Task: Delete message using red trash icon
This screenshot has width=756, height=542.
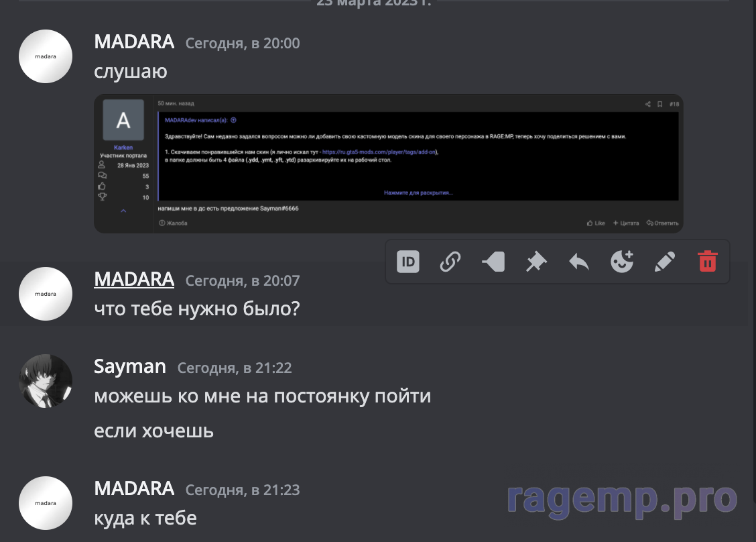Action: click(707, 262)
